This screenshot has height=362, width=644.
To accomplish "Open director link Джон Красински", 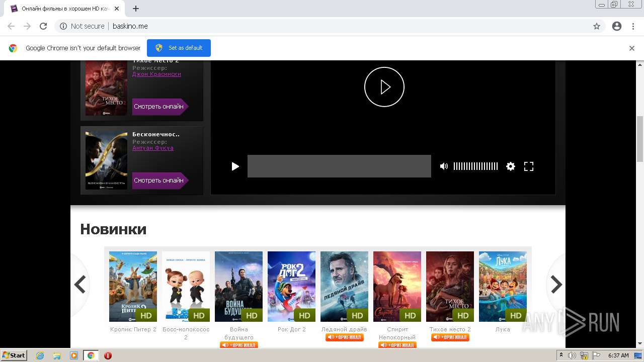I will pyautogui.click(x=156, y=74).
